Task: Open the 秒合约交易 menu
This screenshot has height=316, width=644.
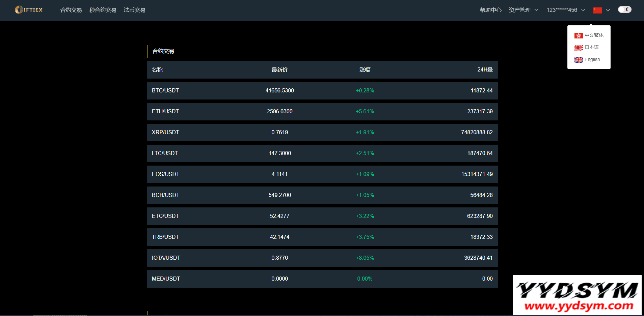Action: [x=103, y=10]
